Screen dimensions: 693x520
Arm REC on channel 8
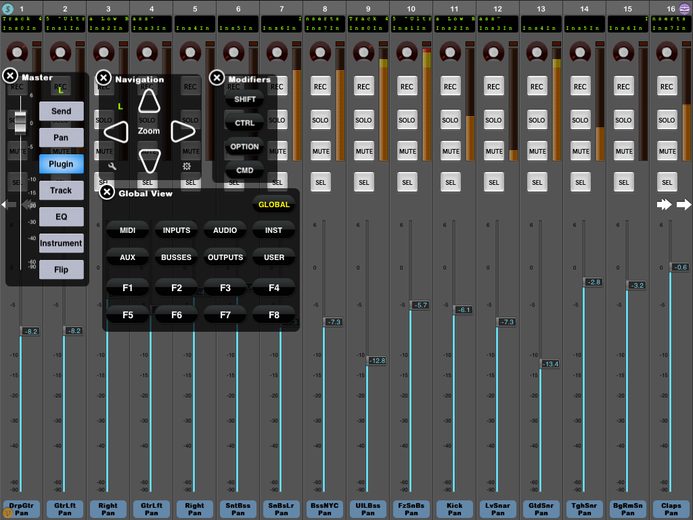[x=320, y=87]
